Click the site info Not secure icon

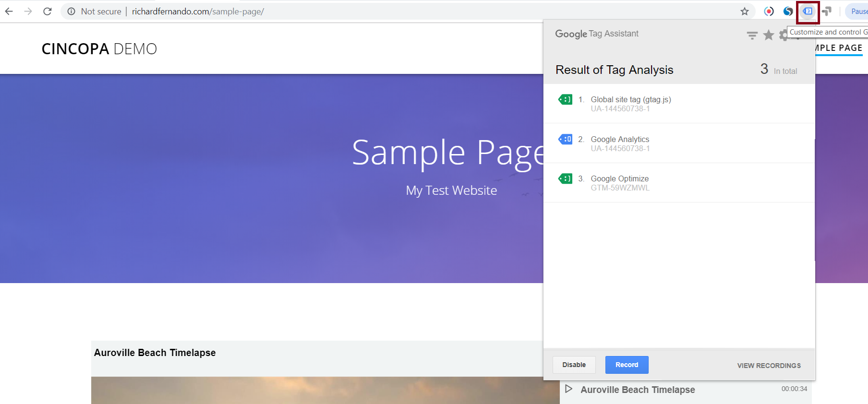(x=72, y=12)
